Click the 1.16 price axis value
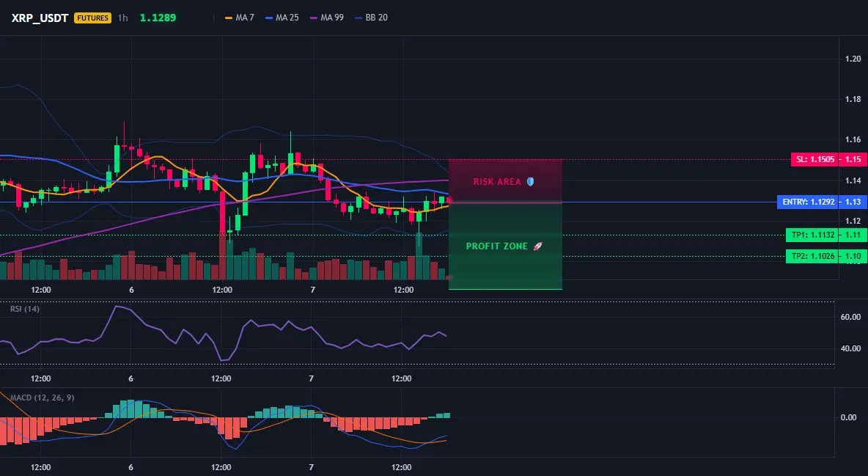The image size is (868, 476). click(853, 139)
